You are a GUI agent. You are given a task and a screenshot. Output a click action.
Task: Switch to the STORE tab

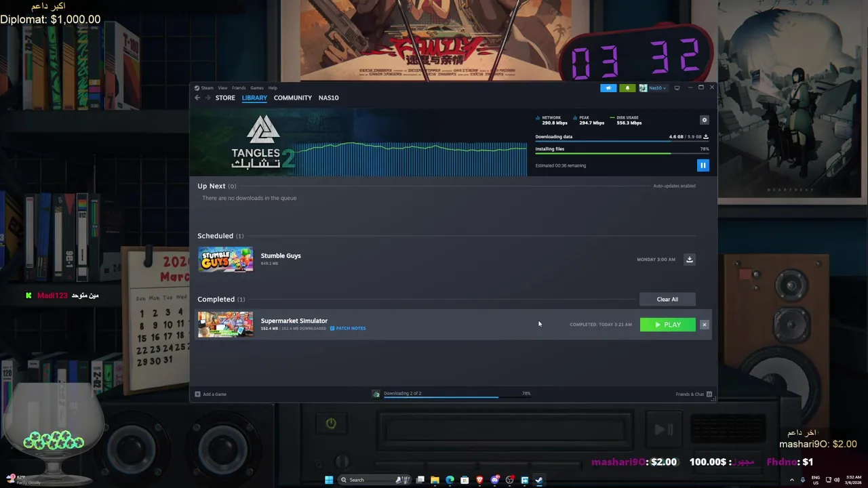coord(225,98)
